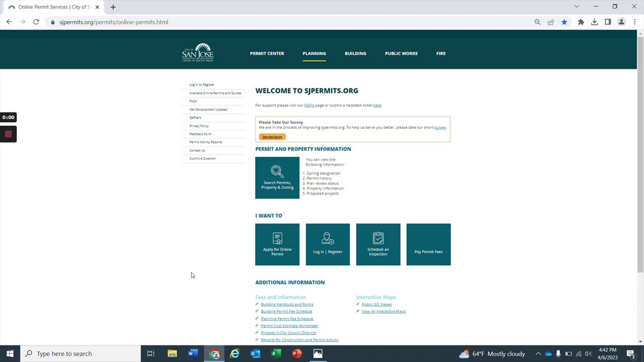Viewport: 644px width, 362px height.
Task: Open Log In or Register sidebar link
Action: coord(202,84)
